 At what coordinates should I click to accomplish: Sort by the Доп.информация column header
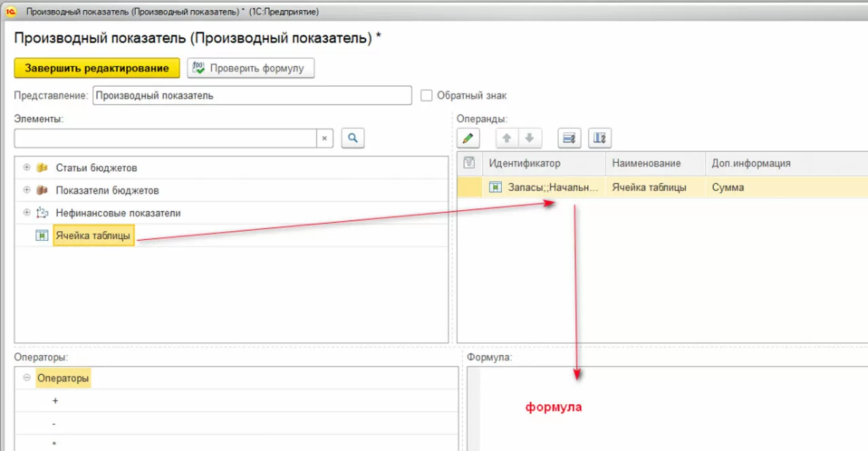(x=787, y=163)
